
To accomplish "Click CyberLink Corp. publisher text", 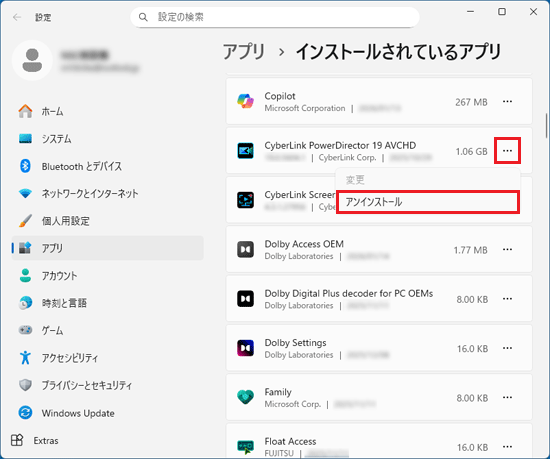I will [347, 158].
